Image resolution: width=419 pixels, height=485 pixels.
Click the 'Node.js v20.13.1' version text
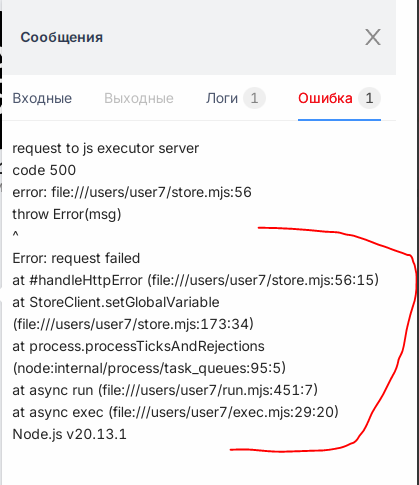coord(69,434)
